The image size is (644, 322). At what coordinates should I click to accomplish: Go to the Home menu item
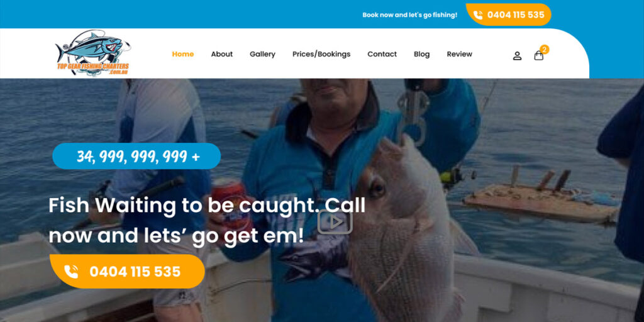[183, 54]
